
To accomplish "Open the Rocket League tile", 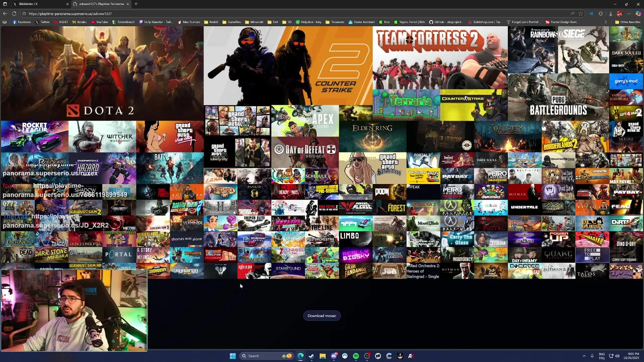I will pos(34,136).
